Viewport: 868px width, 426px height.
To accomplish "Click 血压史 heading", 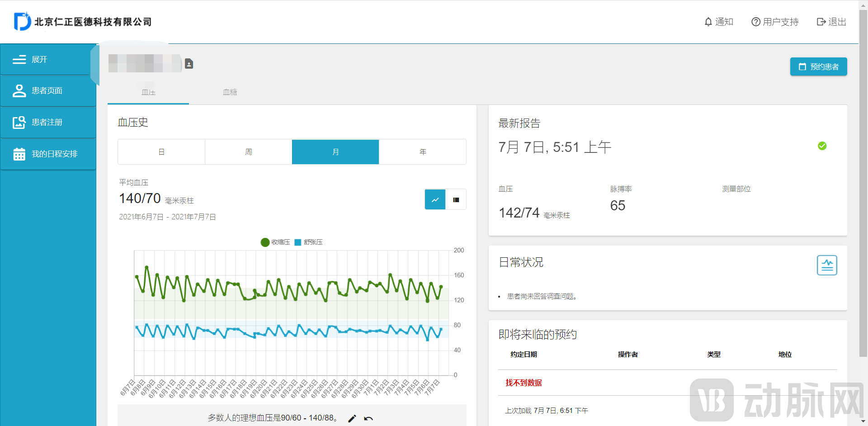I will (x=133, y=123).
